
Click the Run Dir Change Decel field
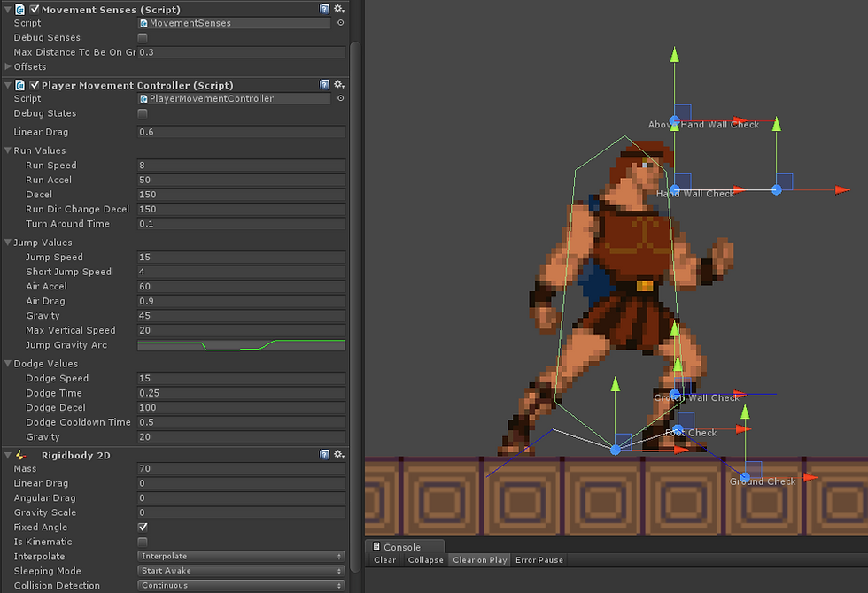(x=241, y=209)
